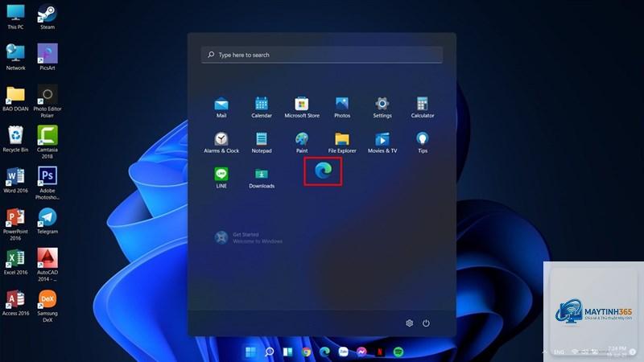The height and width of the screenshot is (362, 644).
Task: Select the Photo Editor Polarr shortcut
Action: tap(47, 101)
